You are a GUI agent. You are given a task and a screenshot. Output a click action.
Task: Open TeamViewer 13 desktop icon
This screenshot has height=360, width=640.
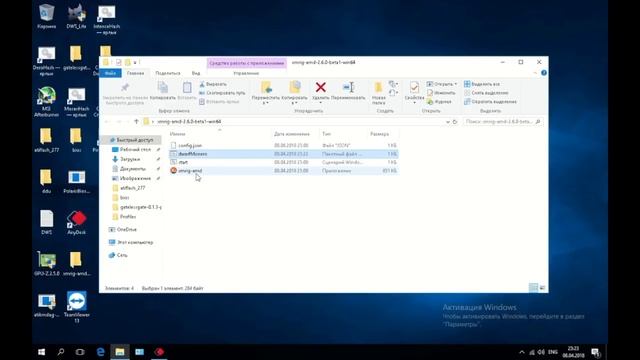(x=77, y=307)
